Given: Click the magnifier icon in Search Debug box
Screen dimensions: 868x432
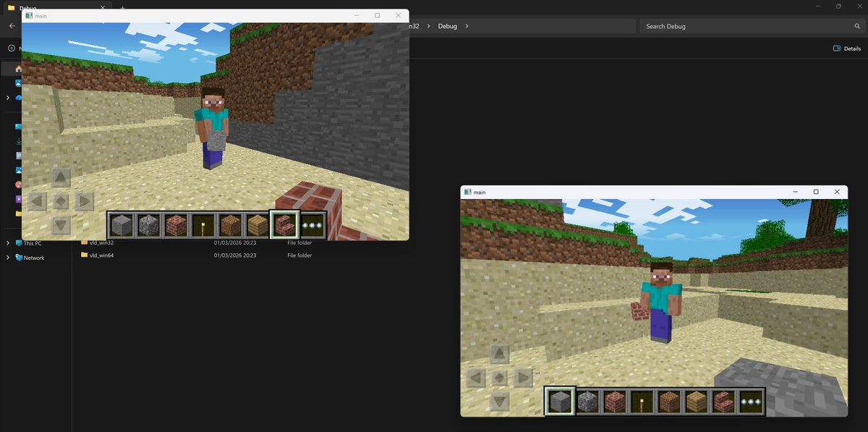Looking at the screenshot, I should coord(857,26).
